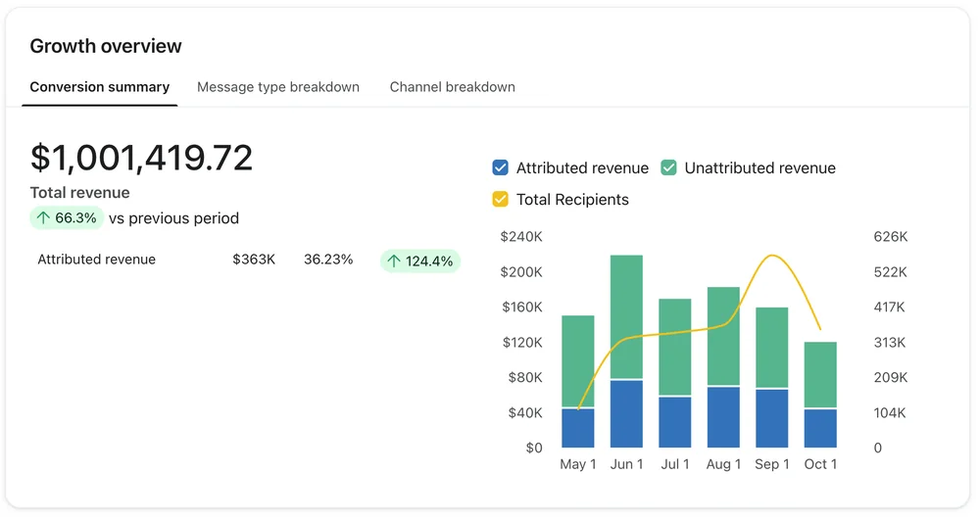This screenshot has width=980, height=521.
Task: Click the 417K right axis value
Action: coord(889,307)
